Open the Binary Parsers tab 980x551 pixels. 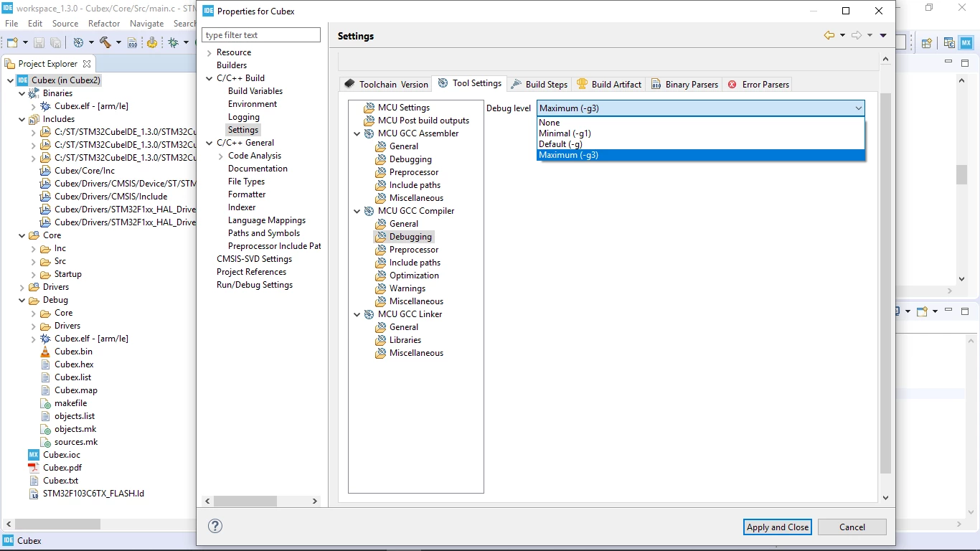684,84
